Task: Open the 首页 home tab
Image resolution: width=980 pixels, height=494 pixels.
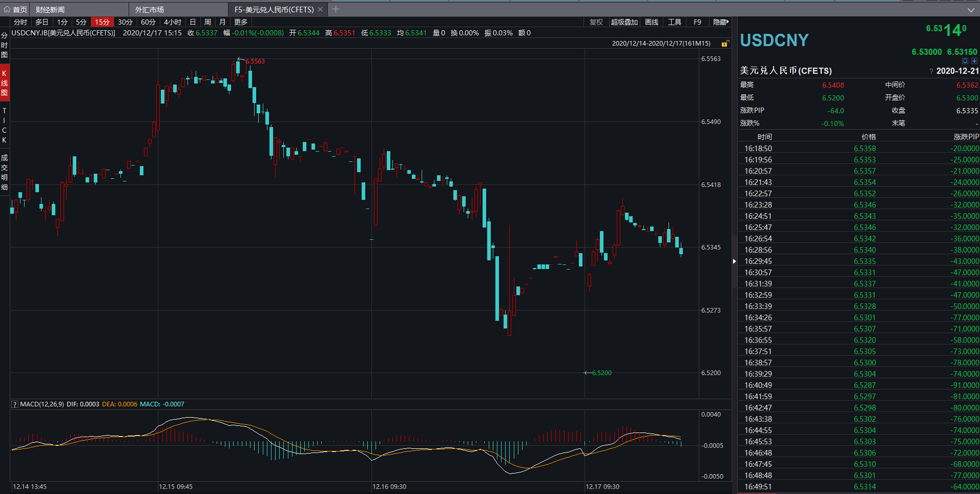Action: [15, 9]
